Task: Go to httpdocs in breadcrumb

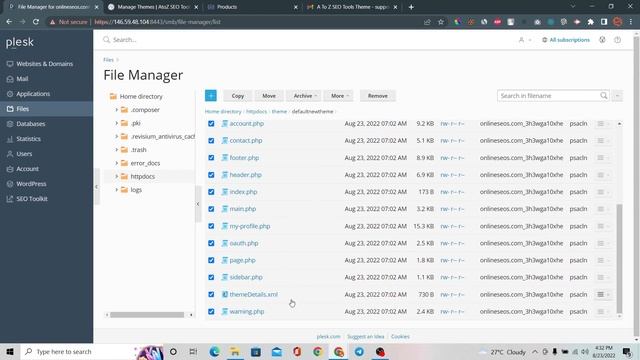Action: point(256,111)
